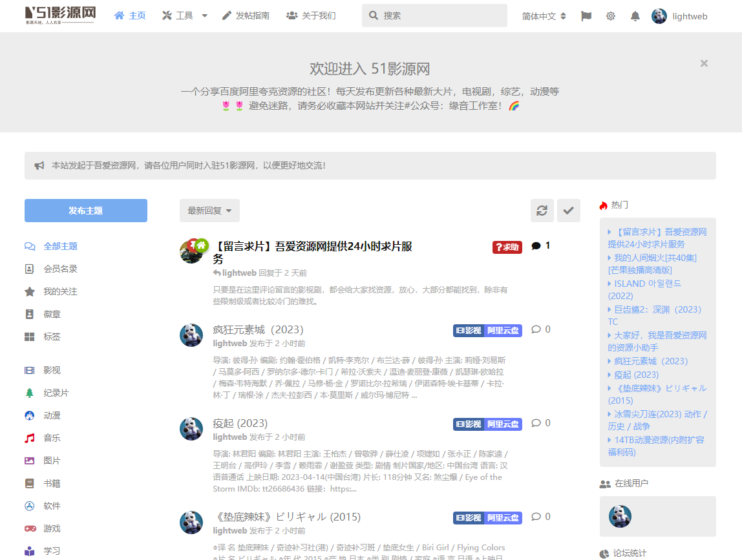
Task: Click author avatar on 疯狂元素城 post
Action: click(191, 335)
